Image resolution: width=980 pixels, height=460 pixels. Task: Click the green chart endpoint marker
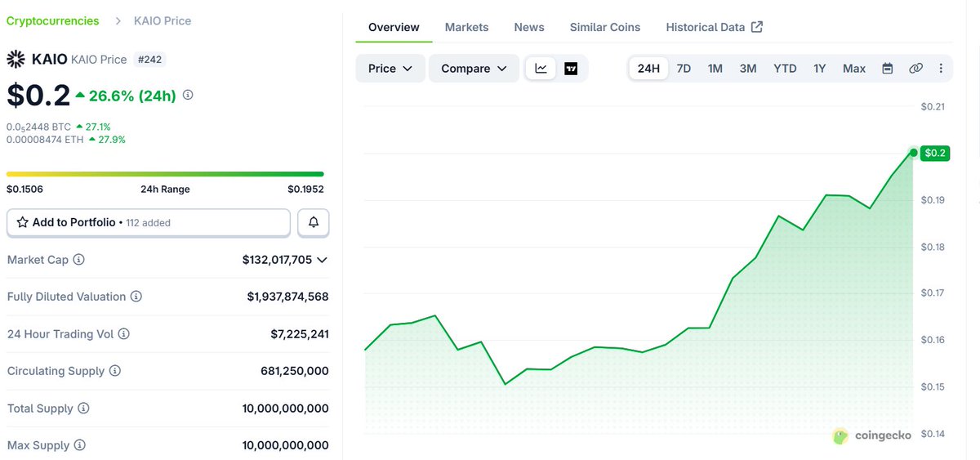pos(913,153)
